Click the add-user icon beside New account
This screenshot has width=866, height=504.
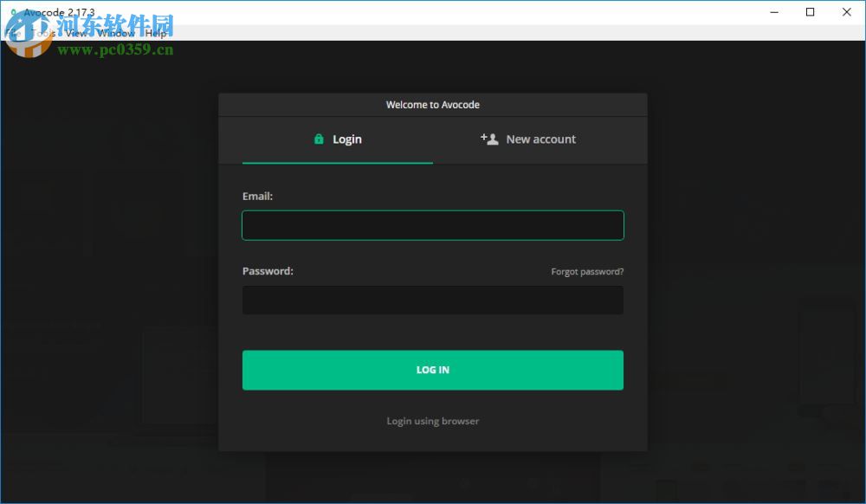(488, 138)
